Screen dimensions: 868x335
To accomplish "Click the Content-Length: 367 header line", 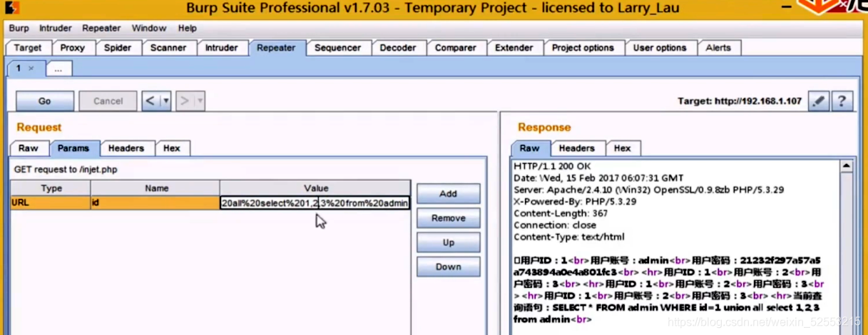I will coord(561,213).
